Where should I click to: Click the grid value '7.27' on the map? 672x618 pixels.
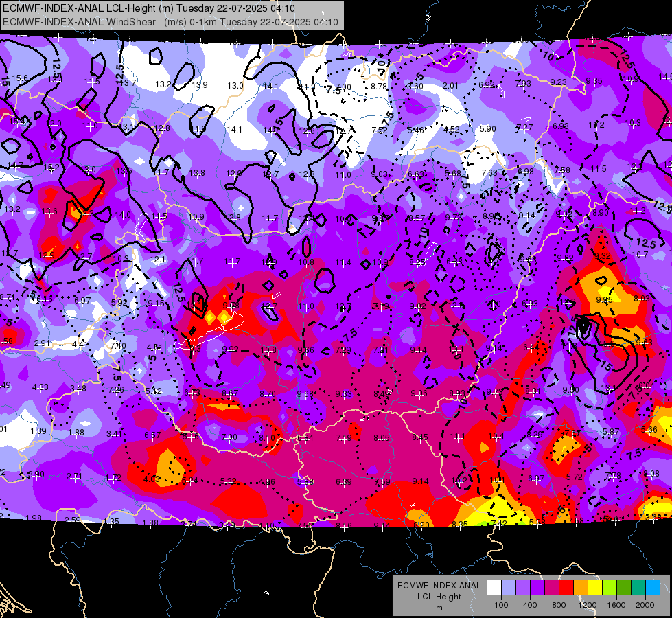(524, 127)
